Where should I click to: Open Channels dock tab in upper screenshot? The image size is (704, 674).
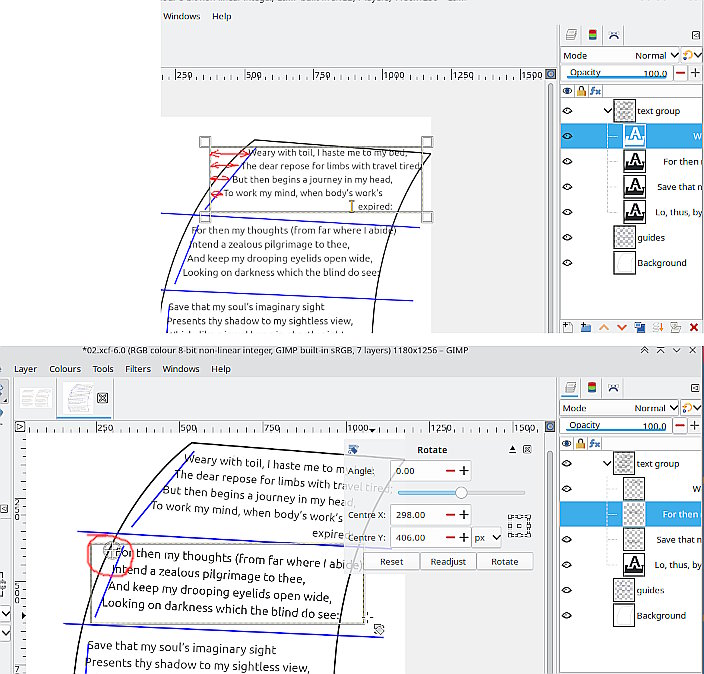pos(593,35)
